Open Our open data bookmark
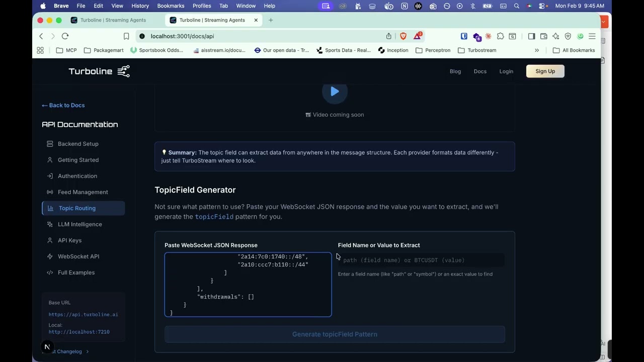The height and width of the screenshot is (362, 644). coord(282,50)
